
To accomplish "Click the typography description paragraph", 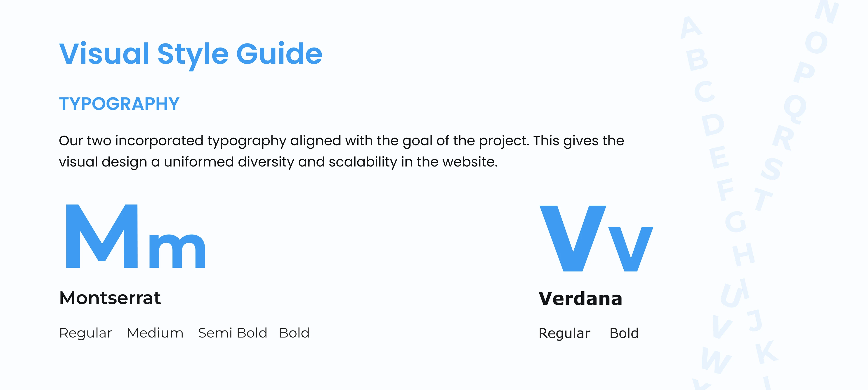I will [x=341, y=151].
